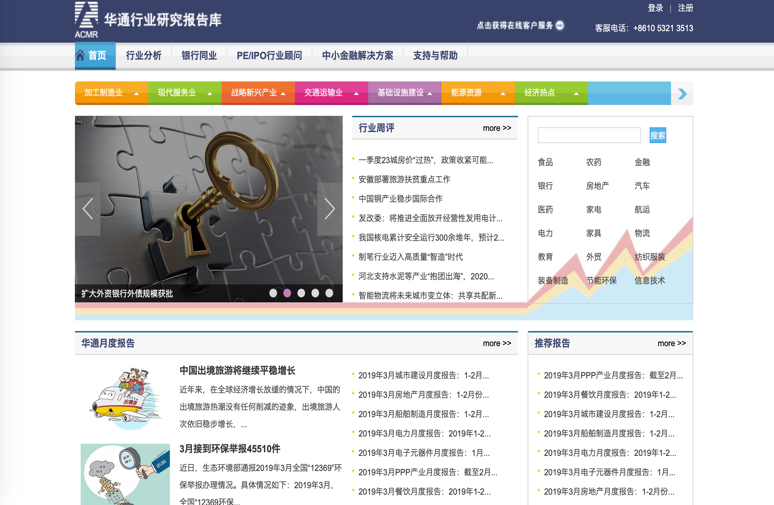Open the 首页 navigation tab
The width and height of the screenshot is (774, 505).
(95, 55)
